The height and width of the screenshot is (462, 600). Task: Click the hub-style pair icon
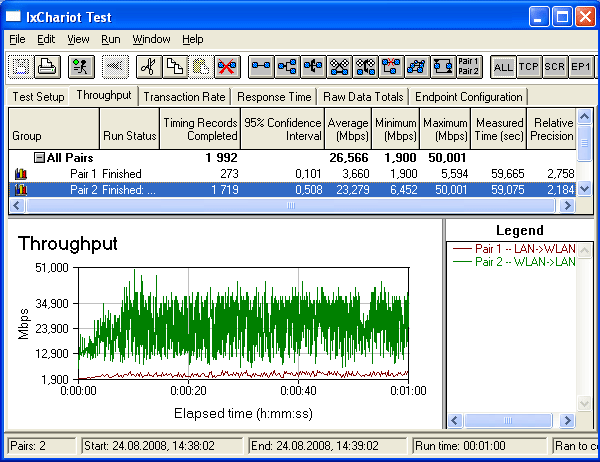[313, 67]
